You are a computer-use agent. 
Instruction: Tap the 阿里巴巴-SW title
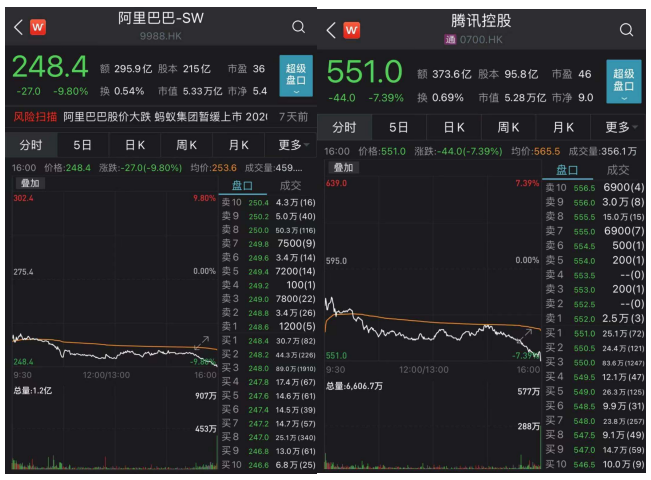161,18
